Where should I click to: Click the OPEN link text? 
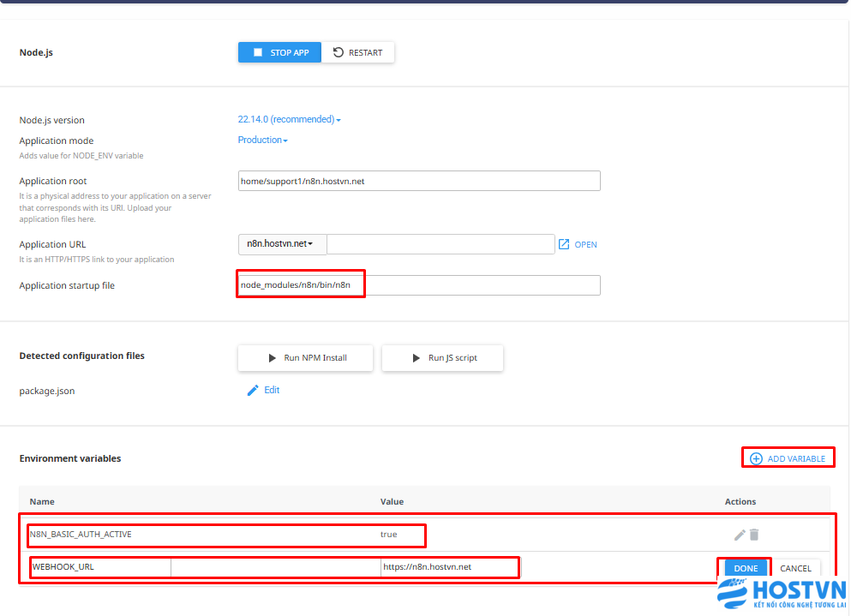[585, 245]
